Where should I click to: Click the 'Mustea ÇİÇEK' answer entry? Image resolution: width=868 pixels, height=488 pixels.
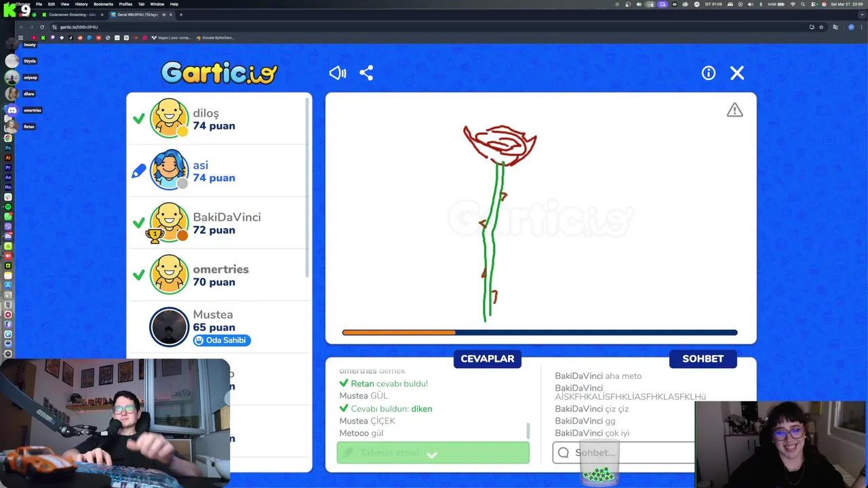point(367,421)
